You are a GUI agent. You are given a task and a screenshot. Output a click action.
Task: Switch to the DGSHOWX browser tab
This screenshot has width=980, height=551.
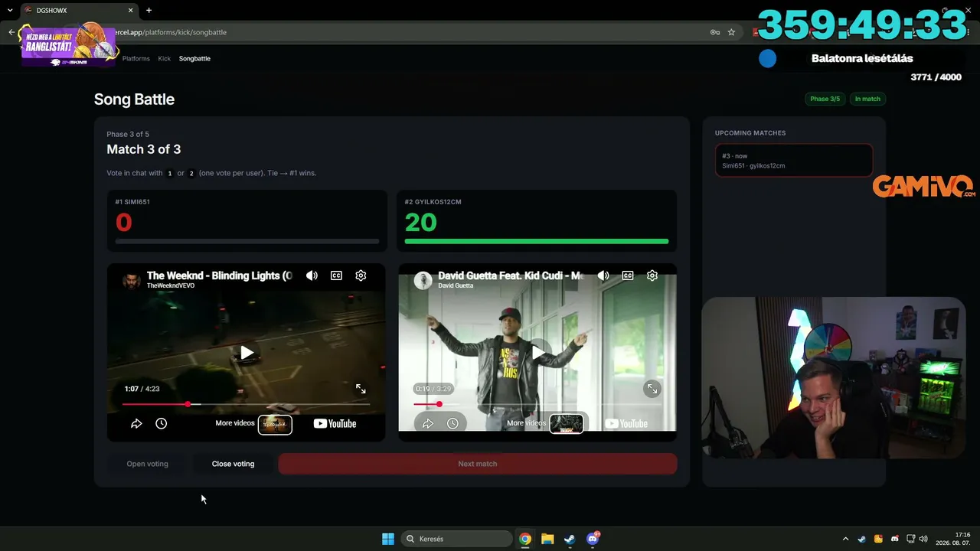[x=77, y=11]
